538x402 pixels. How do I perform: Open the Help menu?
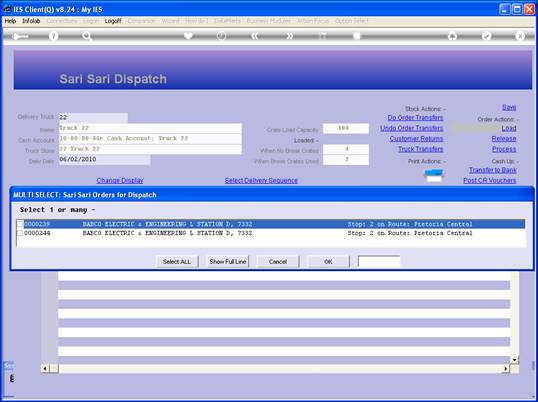[x=10, y=21]
